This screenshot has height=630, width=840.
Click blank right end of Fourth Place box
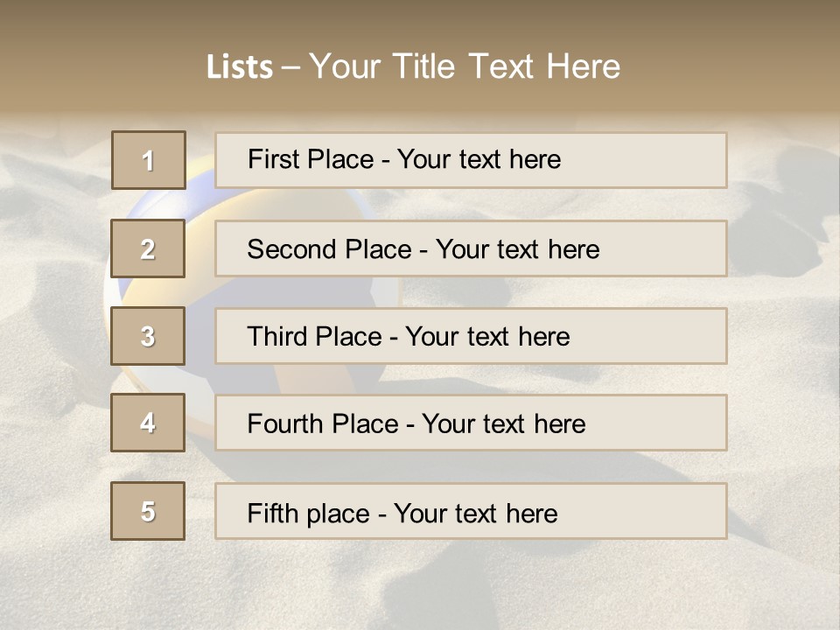(x=665, y=423)
